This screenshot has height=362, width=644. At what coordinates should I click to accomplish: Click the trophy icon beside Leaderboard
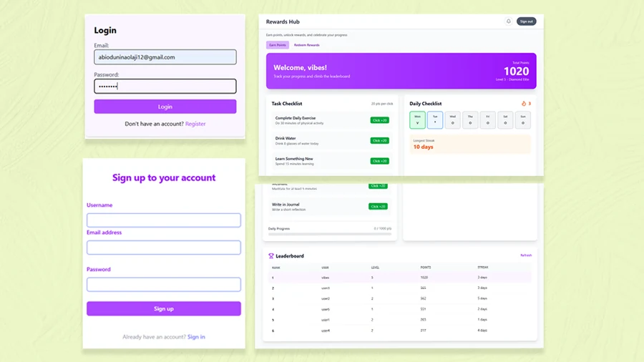(271, 255)
